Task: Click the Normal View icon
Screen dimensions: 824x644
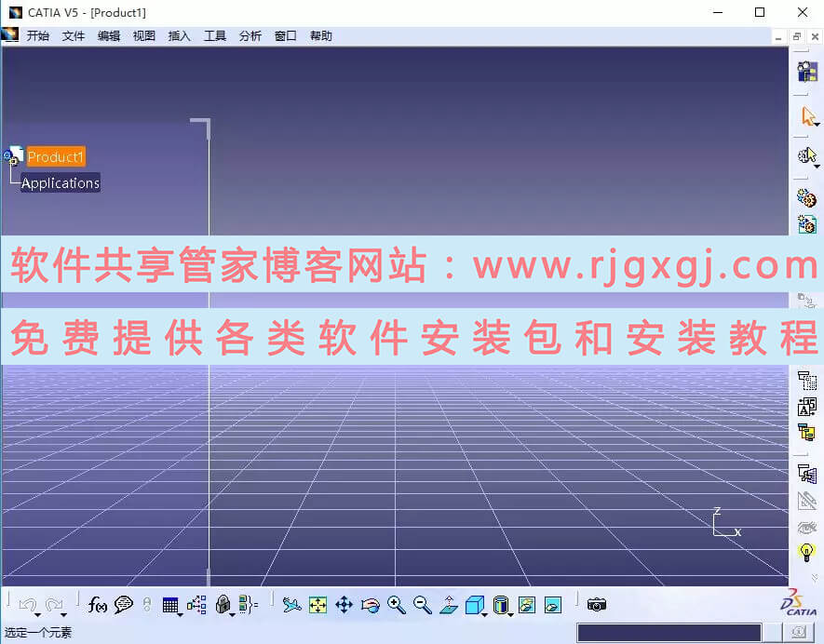Action: pos(449,605)
